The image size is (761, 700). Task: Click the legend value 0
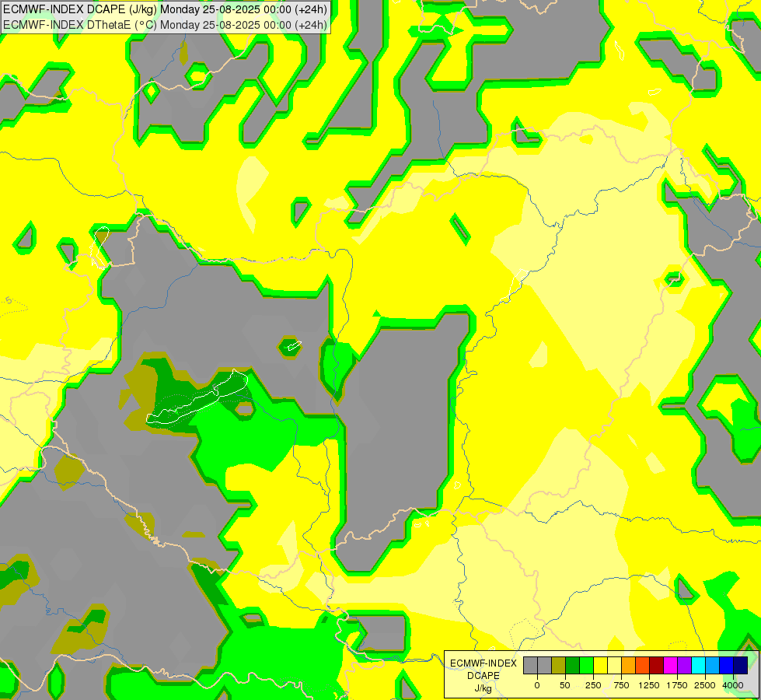point(537,685)
